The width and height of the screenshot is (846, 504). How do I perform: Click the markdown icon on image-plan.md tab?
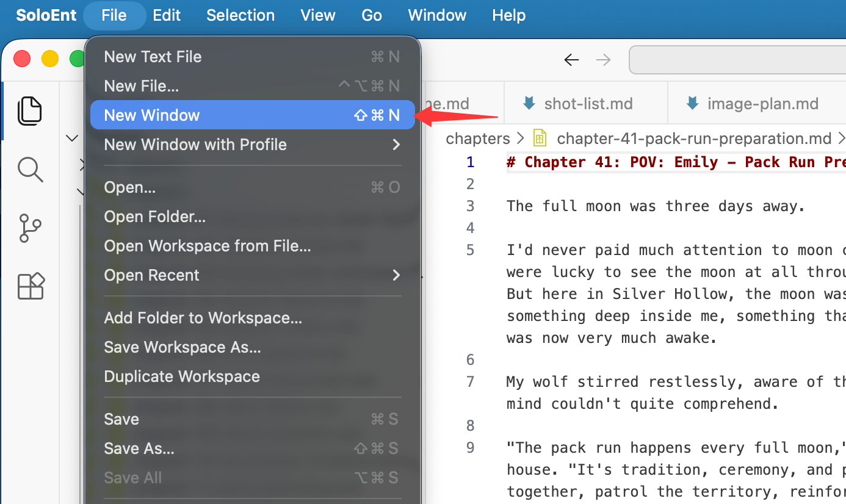coord(692,103)
